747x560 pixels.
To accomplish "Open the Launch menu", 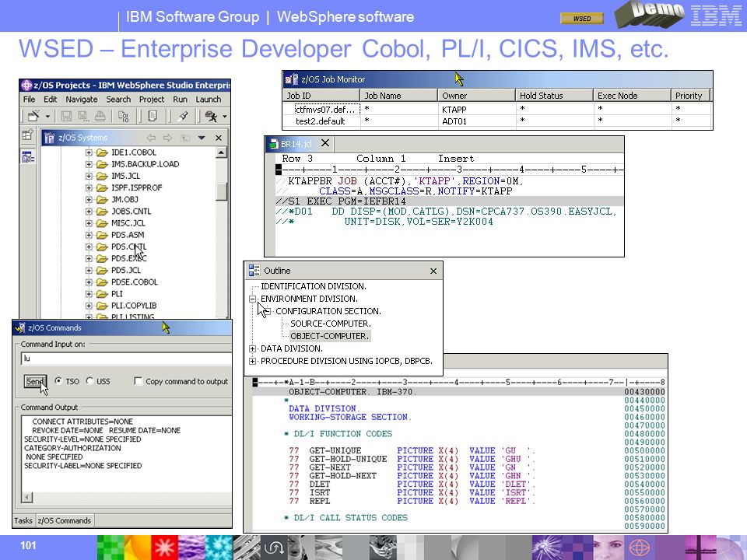I will click(209, 99).
